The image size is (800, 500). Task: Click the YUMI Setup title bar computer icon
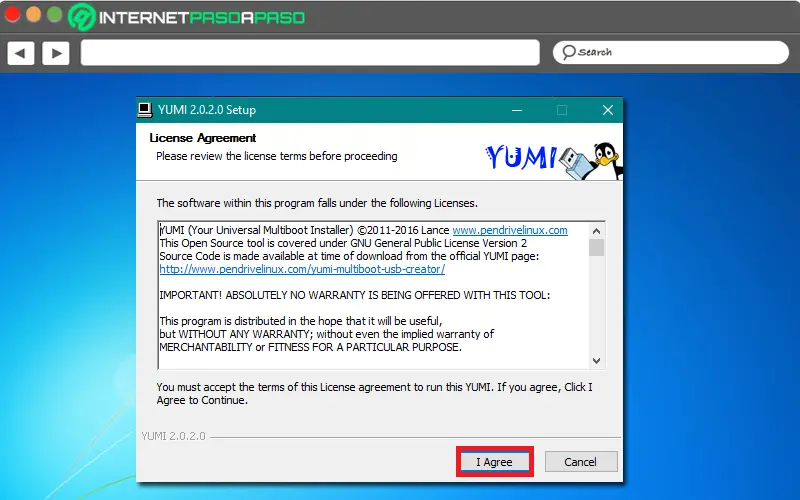(145, 110)
